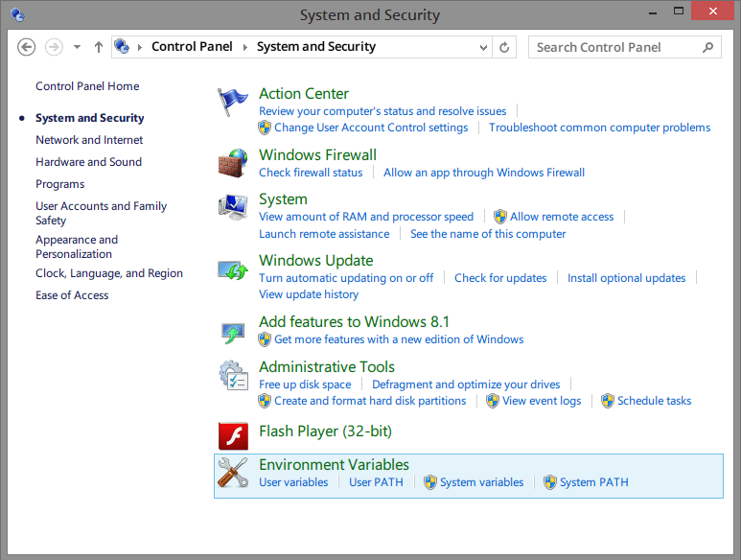Expand the chevron after Control Panel breadcrumb
Viewport: 741px width, 560px height.
[244, 47]
